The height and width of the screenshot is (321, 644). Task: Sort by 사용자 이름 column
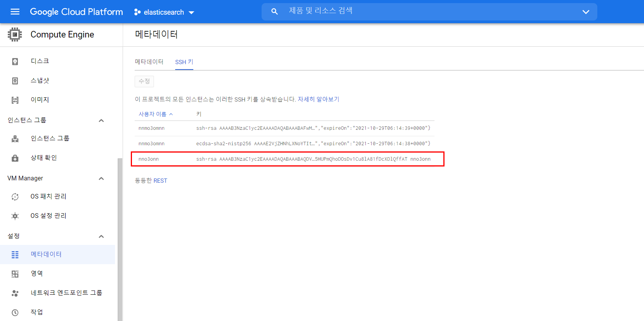coord(156,114)
